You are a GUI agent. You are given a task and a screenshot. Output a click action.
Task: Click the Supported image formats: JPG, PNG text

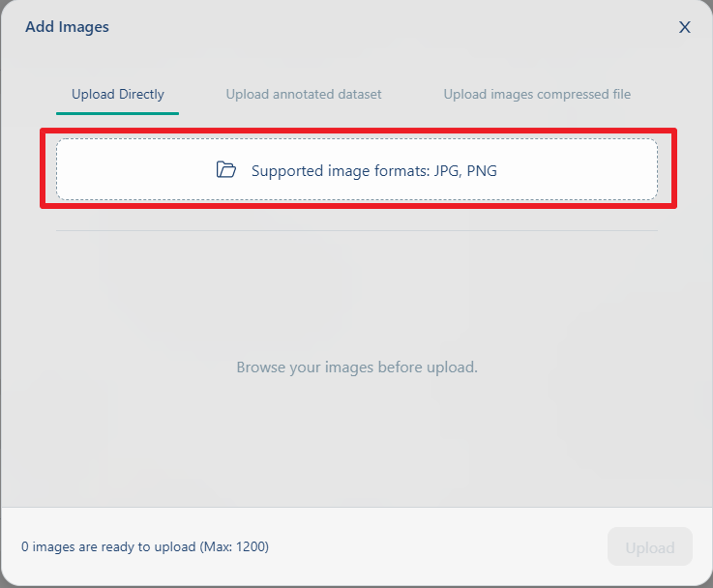373,171
